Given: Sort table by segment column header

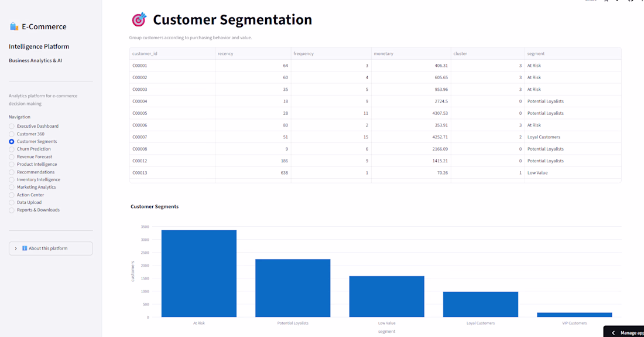Looking at the screenshot, I should (573, 53).
